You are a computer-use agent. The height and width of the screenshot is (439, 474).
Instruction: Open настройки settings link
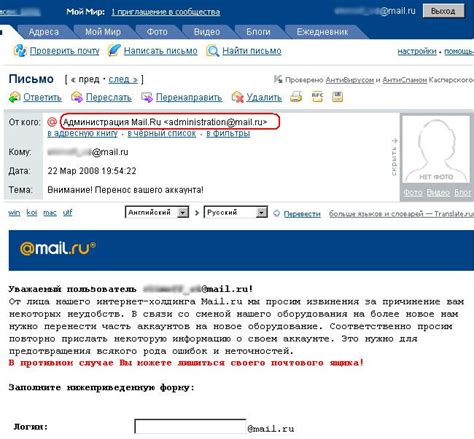pyautogui.click(x=417, y=51)
